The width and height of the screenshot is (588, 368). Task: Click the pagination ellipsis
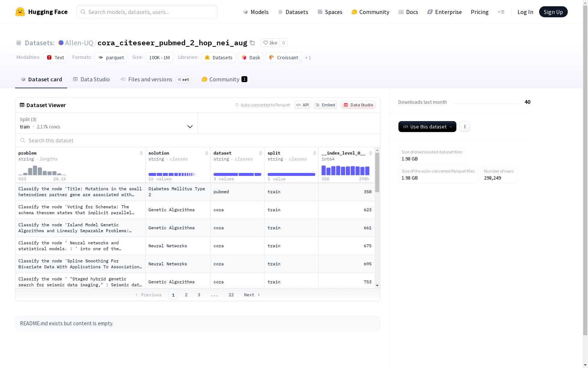(x=214, y=295)
